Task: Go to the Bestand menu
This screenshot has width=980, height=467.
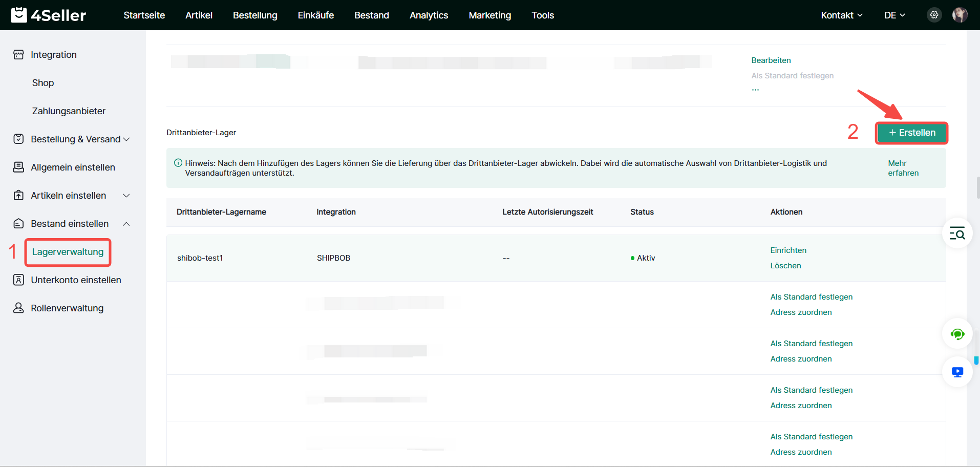Action: [x=371, y=15]
